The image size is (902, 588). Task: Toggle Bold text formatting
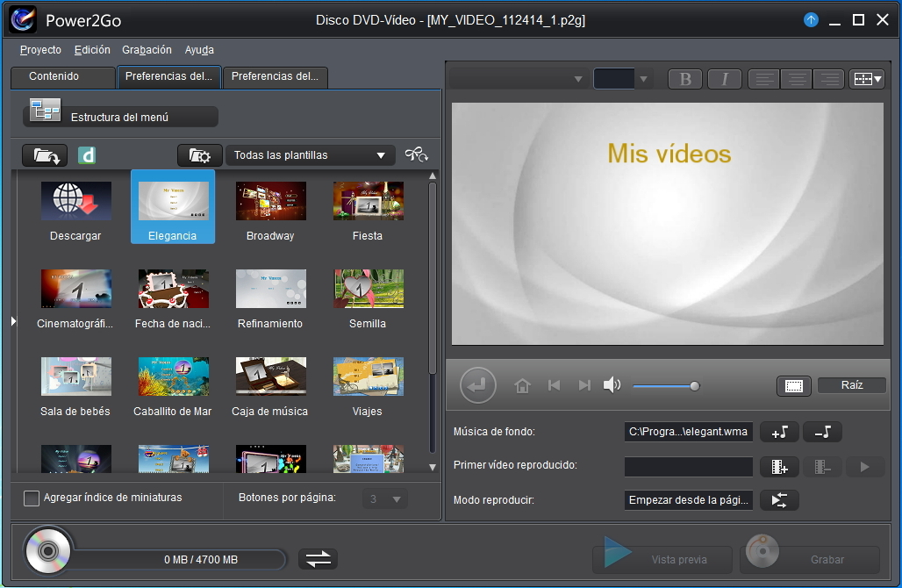(x=685, y=79)
